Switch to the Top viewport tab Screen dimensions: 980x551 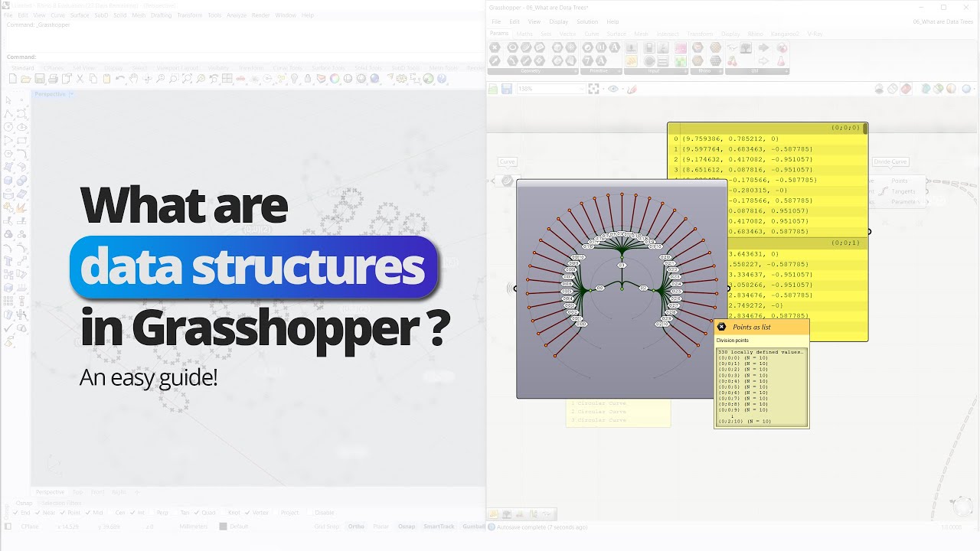[77, 492]
